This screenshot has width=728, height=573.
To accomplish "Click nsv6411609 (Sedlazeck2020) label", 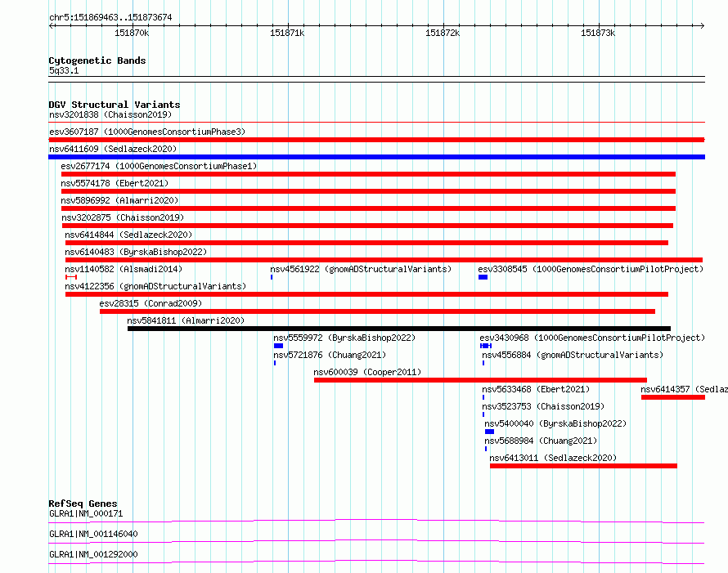I will coord(113,149).
